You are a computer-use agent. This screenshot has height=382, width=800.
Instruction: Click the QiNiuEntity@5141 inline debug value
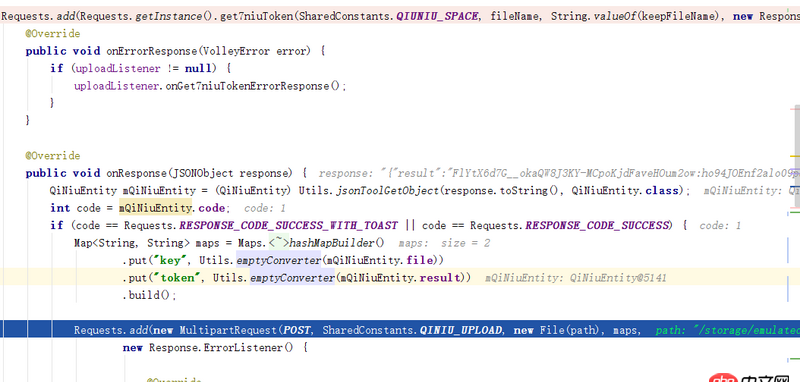tap(618, 278)
